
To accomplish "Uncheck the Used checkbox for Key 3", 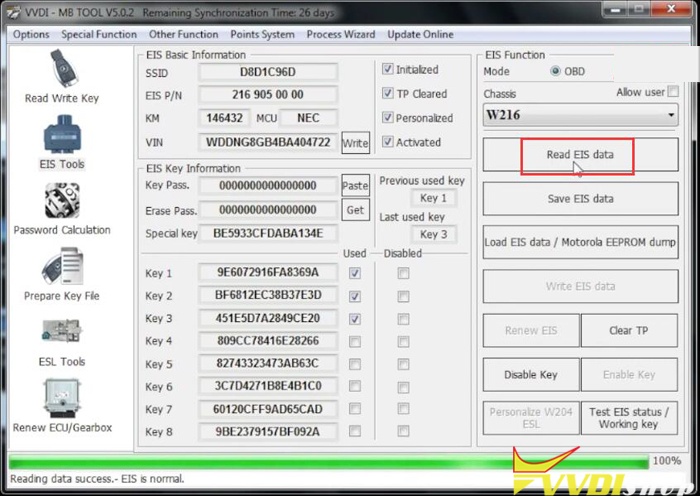I will (x=355, y=319).
